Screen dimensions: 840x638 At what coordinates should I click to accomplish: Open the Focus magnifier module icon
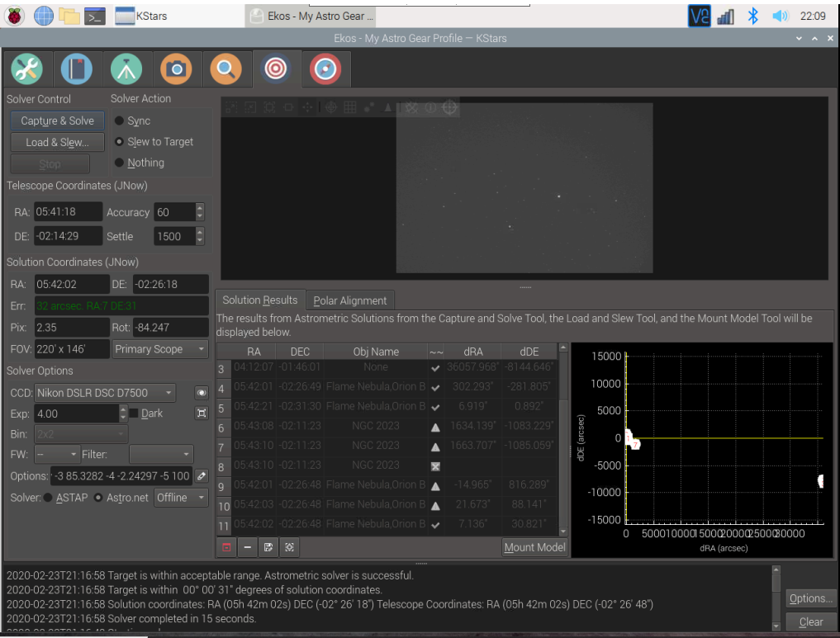pyautogui.click(x=225, y=69)
